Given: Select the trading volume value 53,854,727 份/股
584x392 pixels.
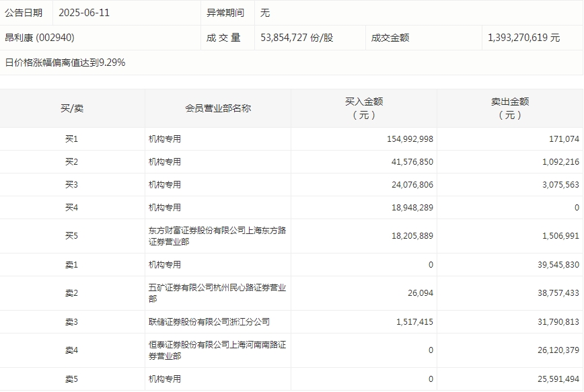Looking at the screenshot, I should click(x=297, y=38).
